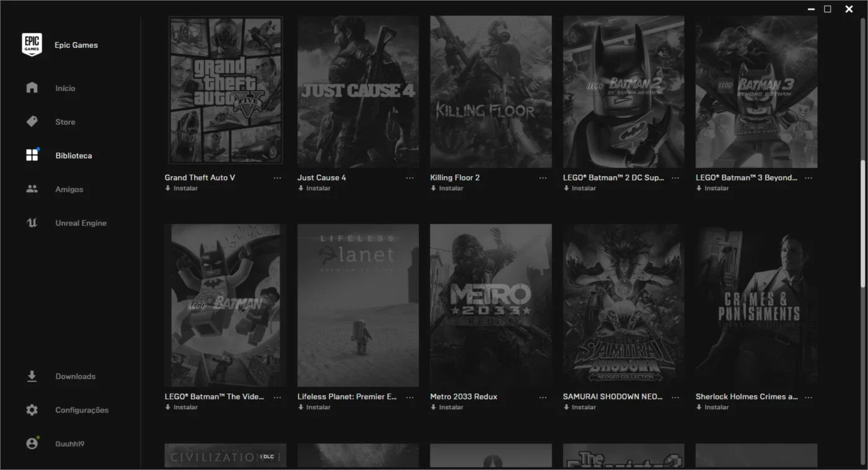Click the Epic Games logo icon
The image size is (868, 470).
(x=32, y=45)
